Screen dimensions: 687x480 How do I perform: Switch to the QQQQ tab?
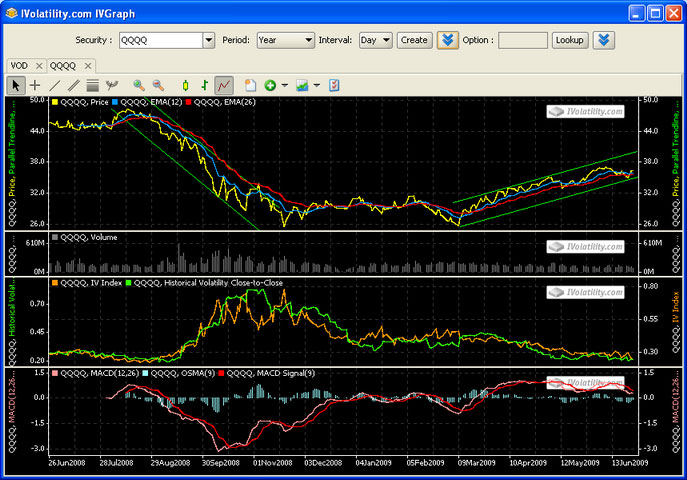pos(63,66)
